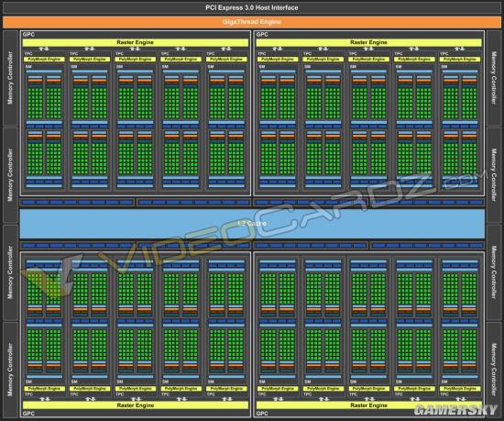Click the GPC label of upper-right cluster

(x=262, y=35)
